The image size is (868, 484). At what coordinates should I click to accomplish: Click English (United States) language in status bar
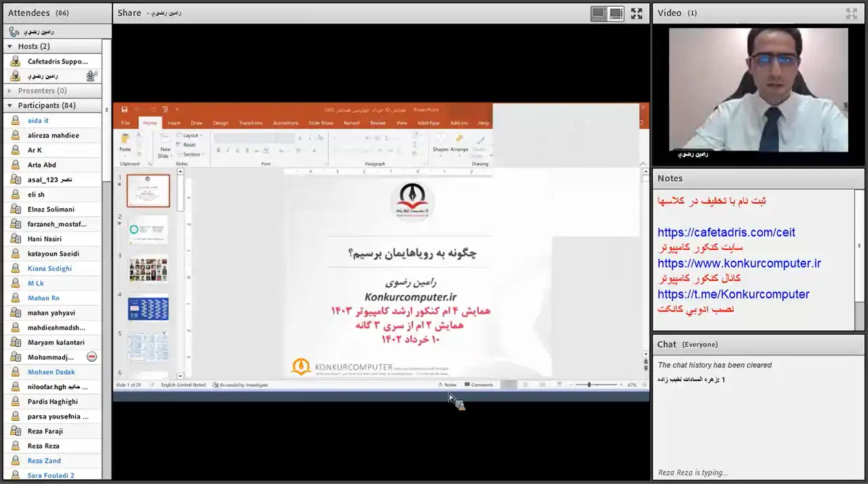[183, 385]
